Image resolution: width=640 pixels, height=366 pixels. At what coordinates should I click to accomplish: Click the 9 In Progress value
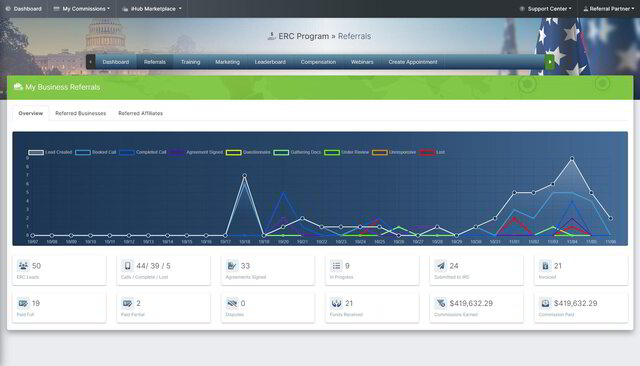click(347, 266)
